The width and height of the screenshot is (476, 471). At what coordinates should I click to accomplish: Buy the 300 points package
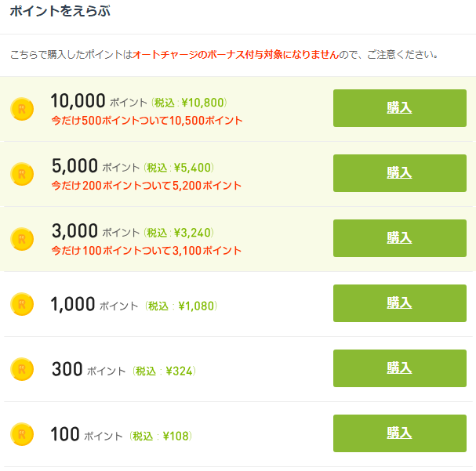pos(399,368)
